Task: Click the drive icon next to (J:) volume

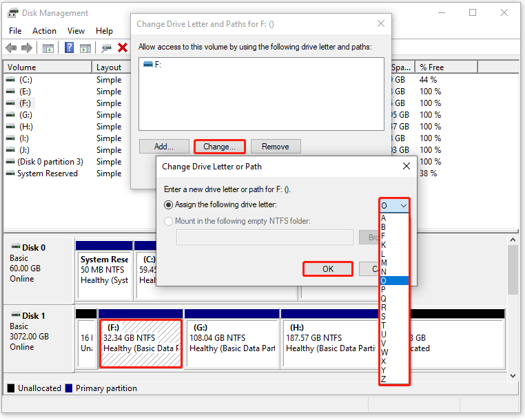Action: click(11, 150)
